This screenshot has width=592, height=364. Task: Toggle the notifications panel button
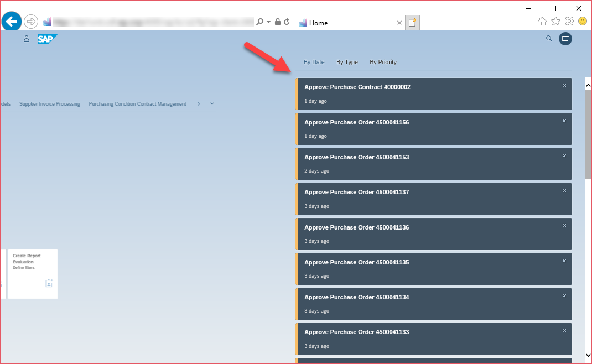[x=565, y=39]
